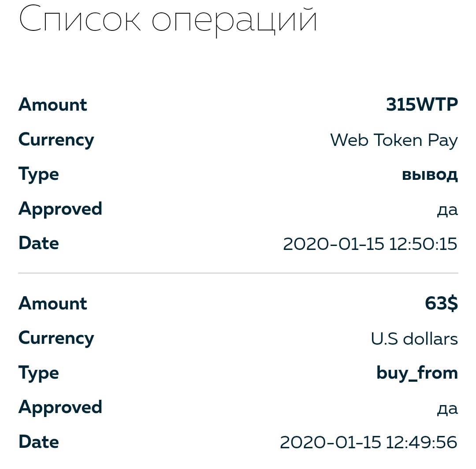Select the 315WTP amount value
476x469 pixels.
coord(422,105)
